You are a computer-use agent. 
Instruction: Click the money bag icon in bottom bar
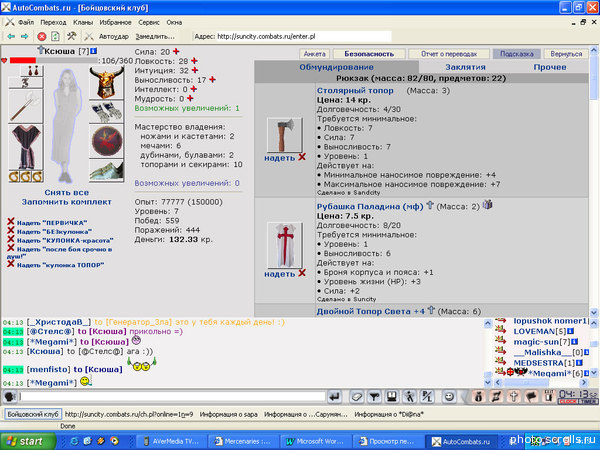(478, 397)
